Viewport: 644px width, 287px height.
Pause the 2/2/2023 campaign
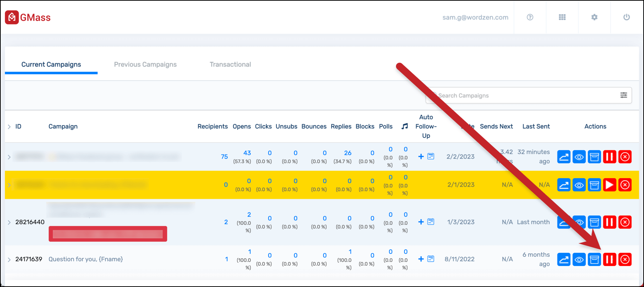pos(610,157)
